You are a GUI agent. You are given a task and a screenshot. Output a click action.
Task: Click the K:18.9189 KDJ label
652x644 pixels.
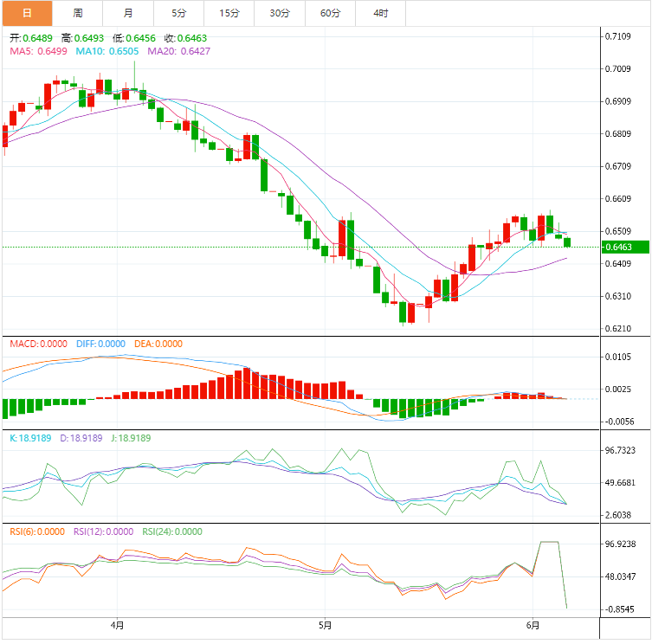[30, 438]
